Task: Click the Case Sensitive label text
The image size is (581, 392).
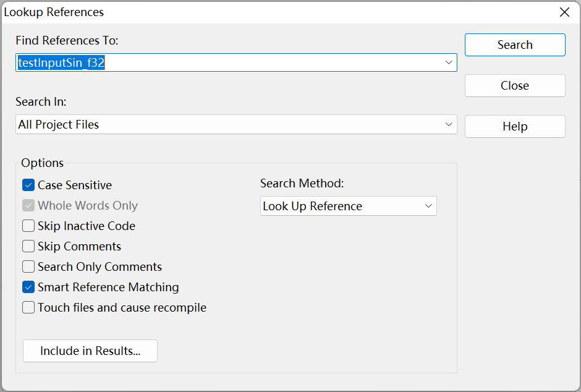Action: [x=75, y=185]
